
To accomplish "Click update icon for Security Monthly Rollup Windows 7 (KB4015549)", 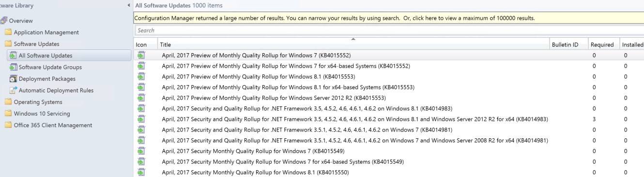I will point(141,151).
